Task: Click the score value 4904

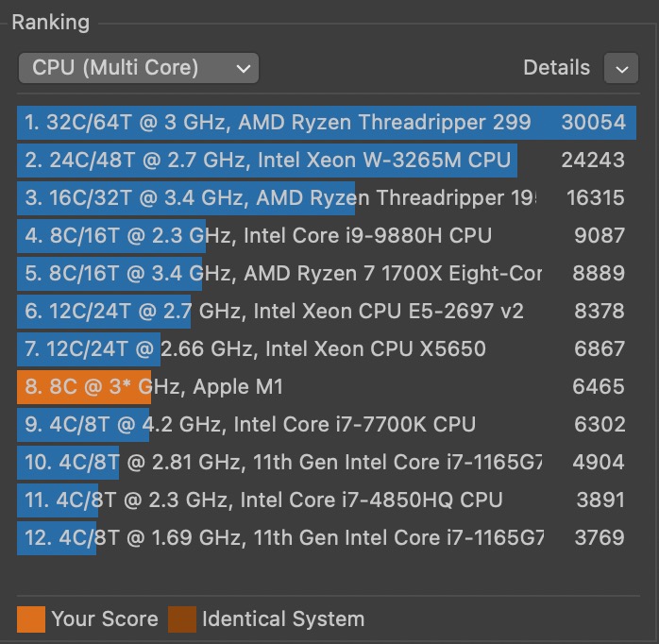Action: coord(599,463)
